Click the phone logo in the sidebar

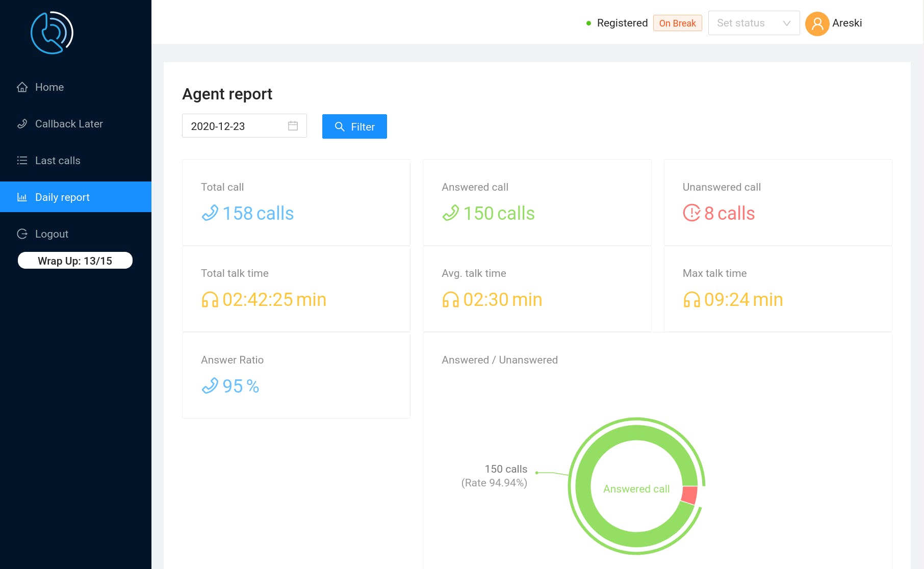(52, 33)
